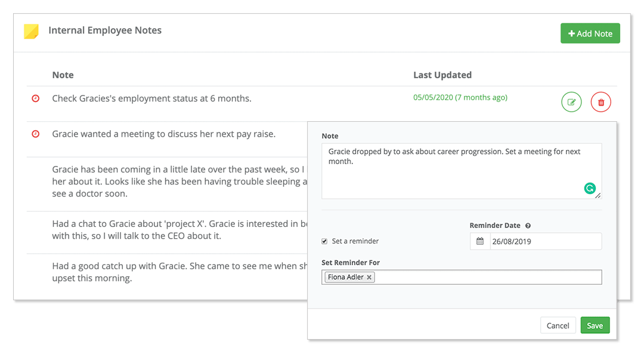The height and width of the screenshot is (351, 644).
Task: Click the reminder date field 26/08/2019
Action: (544, 242)
